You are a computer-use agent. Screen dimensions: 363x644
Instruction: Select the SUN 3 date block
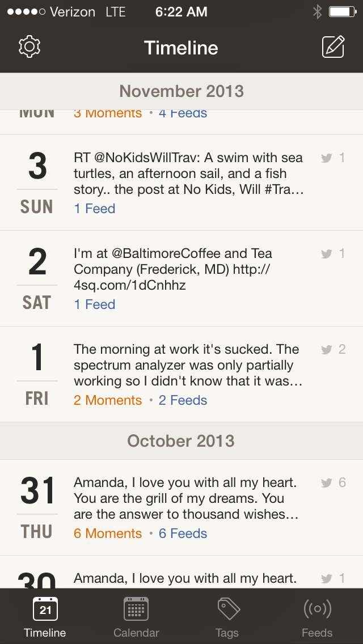[x=37, y=183]
